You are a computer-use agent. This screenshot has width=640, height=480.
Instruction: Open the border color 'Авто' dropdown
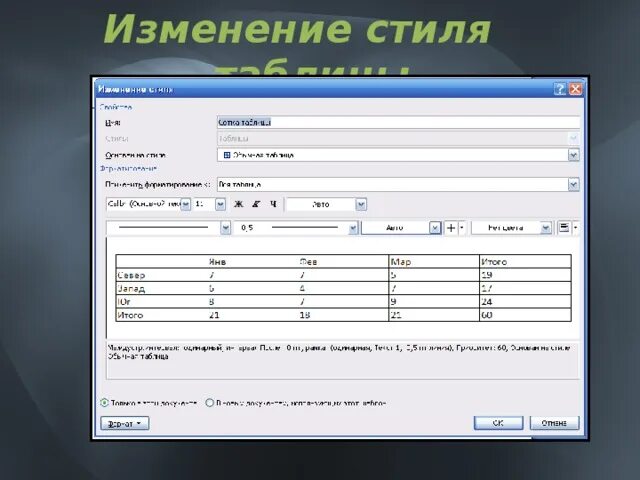point(435,228)
